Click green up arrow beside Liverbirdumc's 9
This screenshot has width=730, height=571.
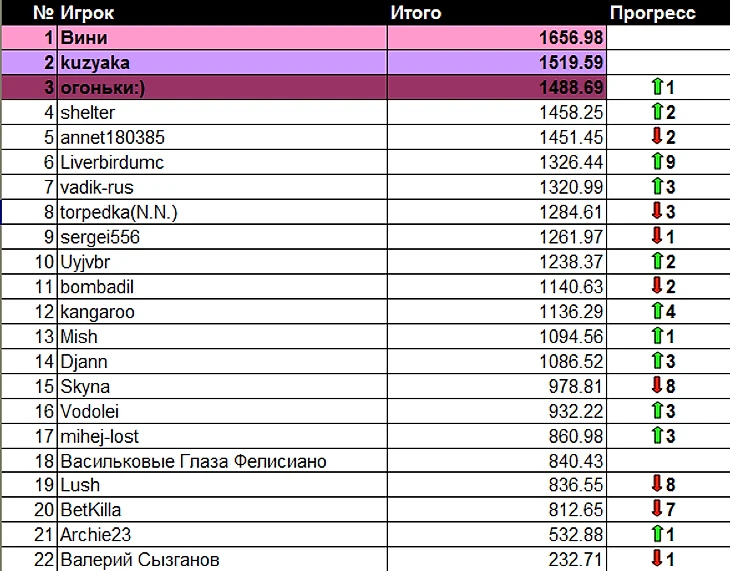pos(657,162)
